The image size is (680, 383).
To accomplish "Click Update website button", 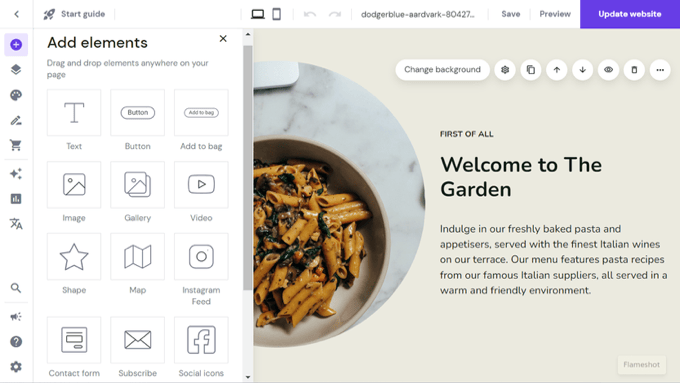I will pos(630,14).
